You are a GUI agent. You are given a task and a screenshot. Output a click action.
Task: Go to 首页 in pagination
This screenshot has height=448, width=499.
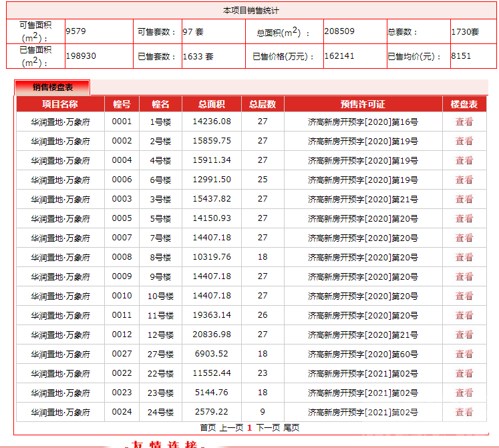pyautogui.click(x=208, y=428)
